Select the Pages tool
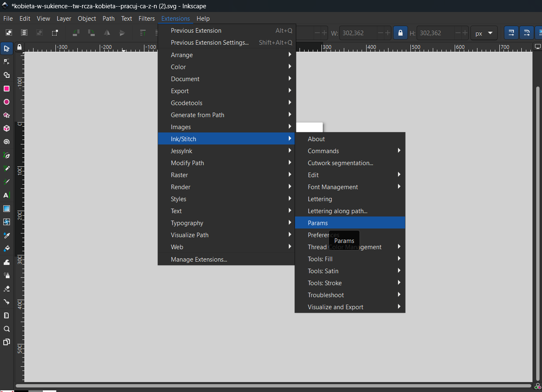542x392 pixels. point(7,342)
